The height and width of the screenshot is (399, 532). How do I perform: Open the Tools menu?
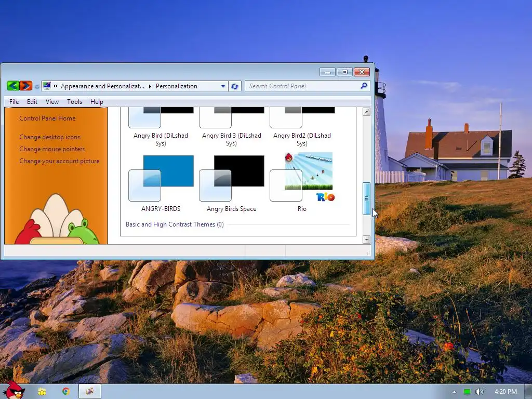[75, 102]
